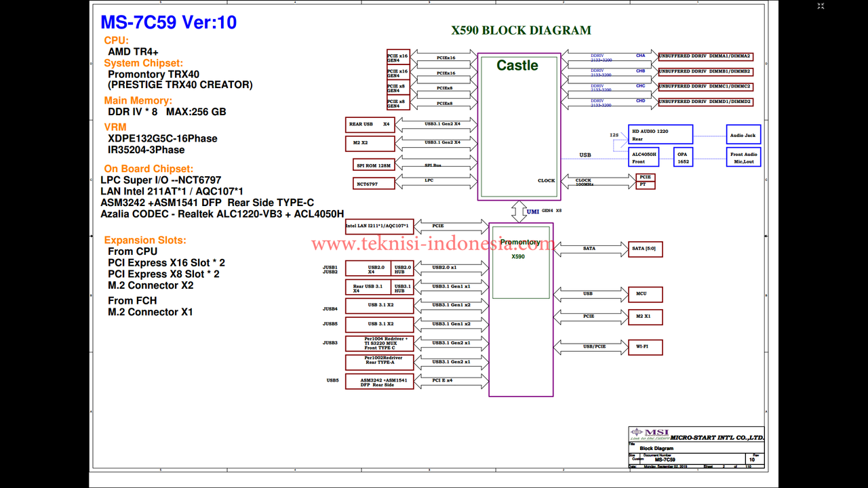
Task: Click the "Castle" CPU block label
Action: 517,66
